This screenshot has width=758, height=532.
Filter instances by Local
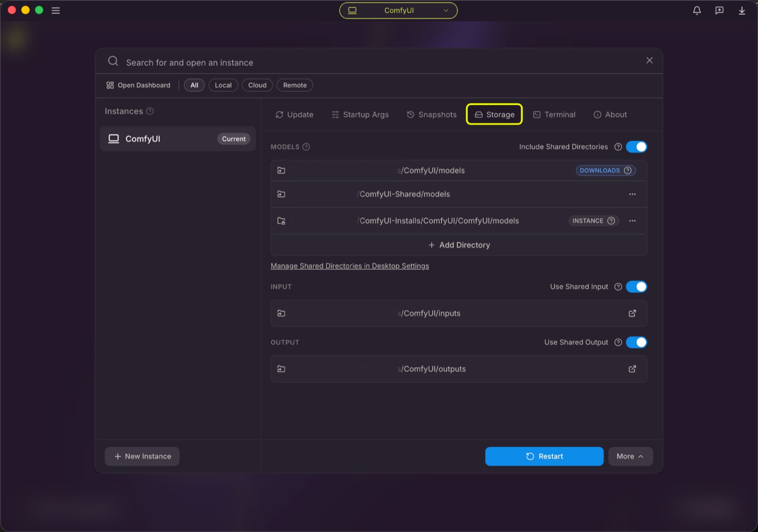point(223,85)
